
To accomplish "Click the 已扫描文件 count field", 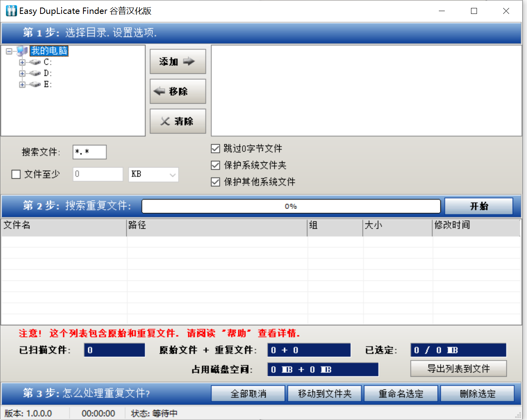I will click(x=114, y=350).
